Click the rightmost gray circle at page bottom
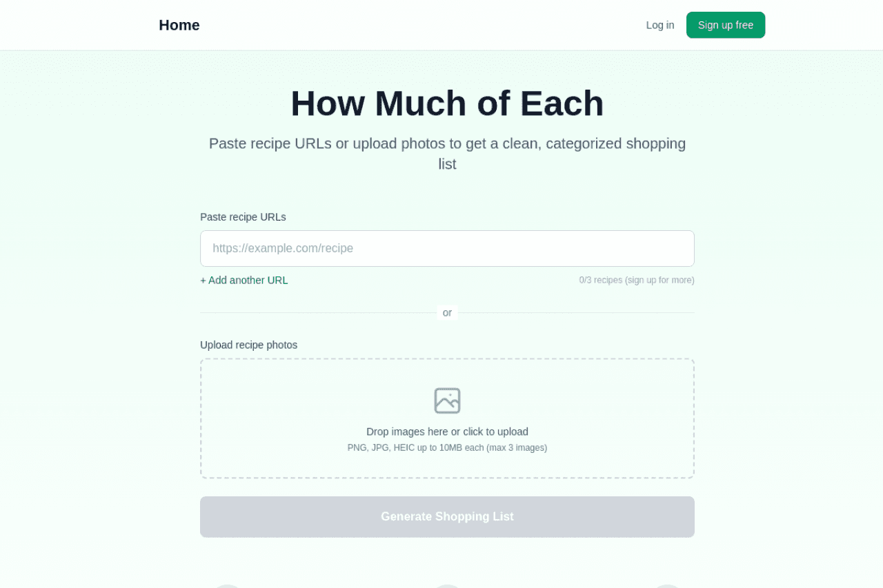 click(666, 587)
